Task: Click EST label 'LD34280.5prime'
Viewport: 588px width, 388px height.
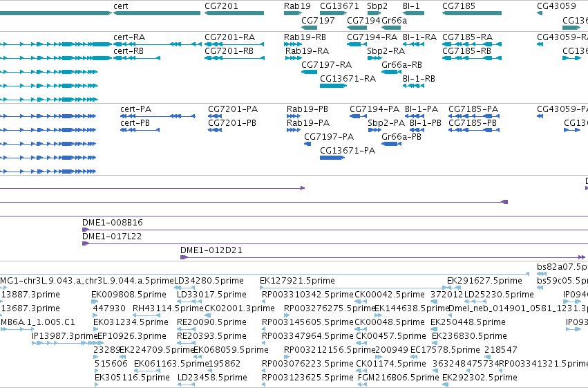Action: coord(209,281)
